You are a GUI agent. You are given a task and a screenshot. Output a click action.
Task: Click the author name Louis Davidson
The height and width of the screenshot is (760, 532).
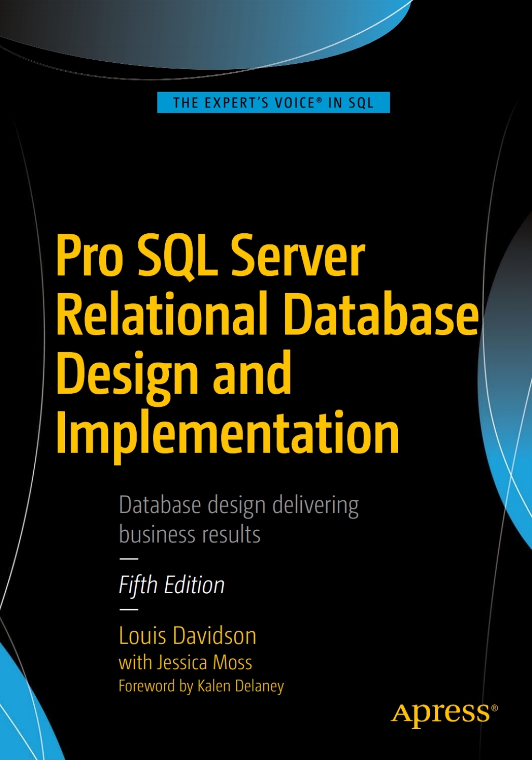point(187,635)
